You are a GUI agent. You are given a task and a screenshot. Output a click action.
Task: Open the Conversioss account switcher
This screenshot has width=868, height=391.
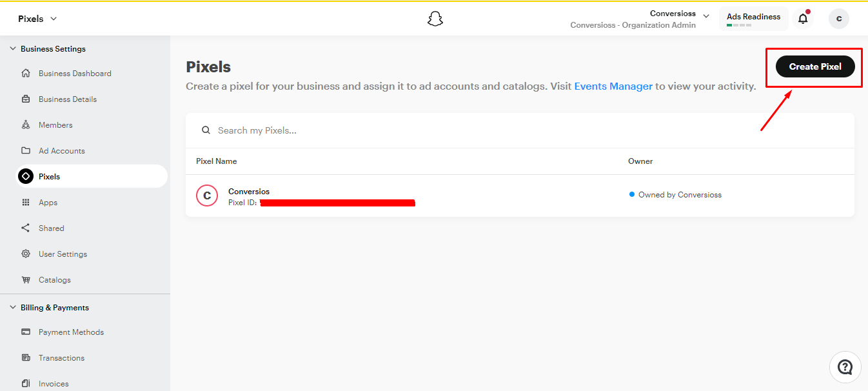click(679, 14)
